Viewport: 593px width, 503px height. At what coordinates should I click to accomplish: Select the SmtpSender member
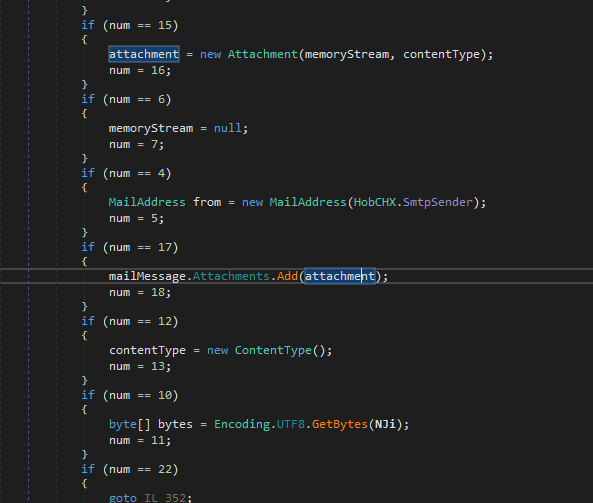click(x=438, y=202)
